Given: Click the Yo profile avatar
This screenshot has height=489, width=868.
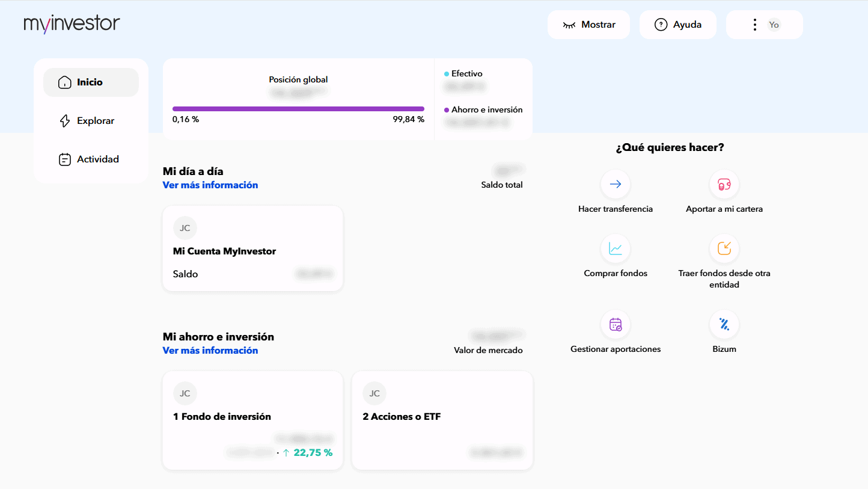Looking at the screenshot, I should click(x=774, y=25).
